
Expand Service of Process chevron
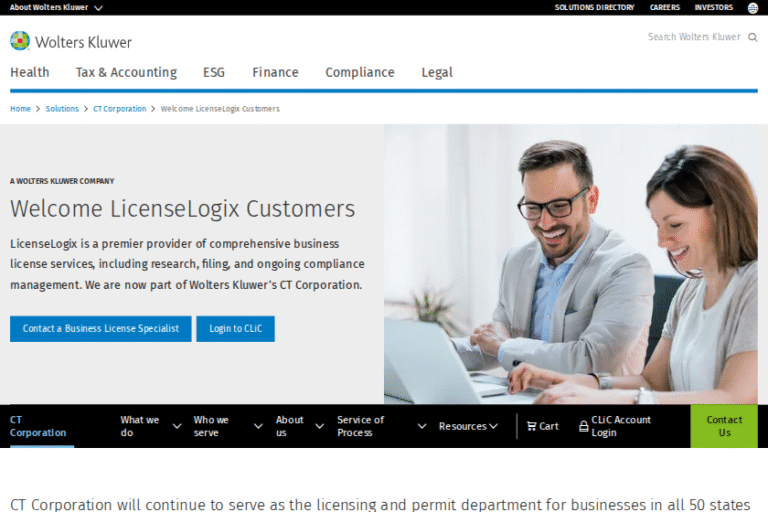click(x=422, y=426)
